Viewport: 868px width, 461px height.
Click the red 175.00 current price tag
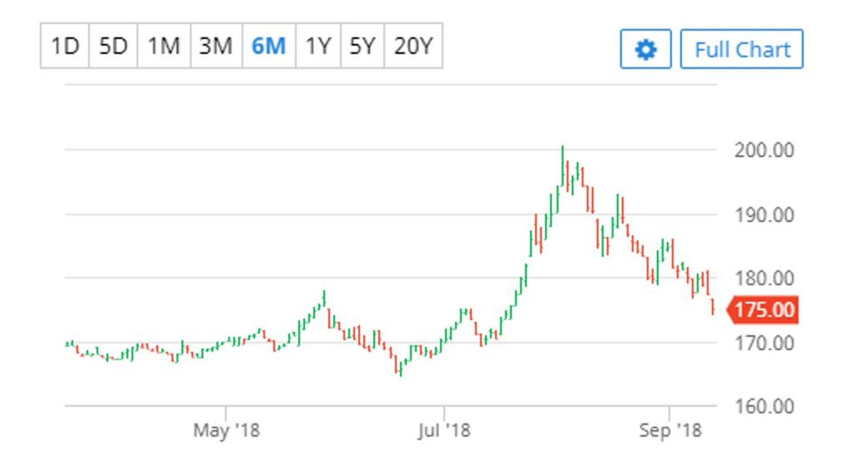tap(763, 310)
